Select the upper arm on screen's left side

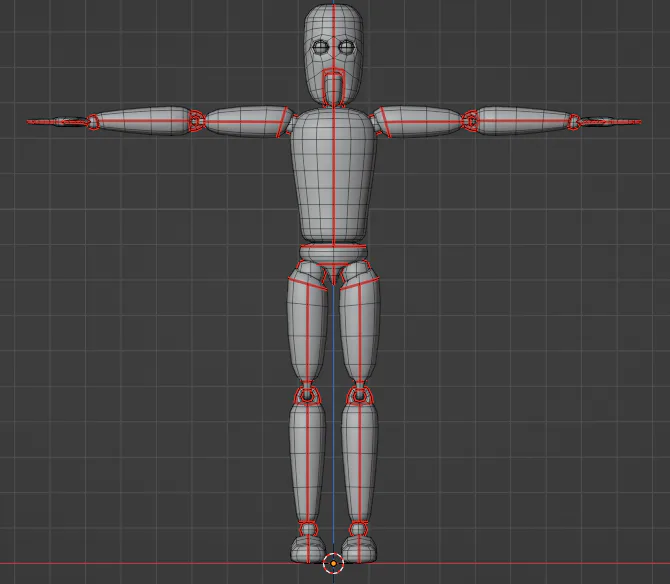click(x=248, y=121)
